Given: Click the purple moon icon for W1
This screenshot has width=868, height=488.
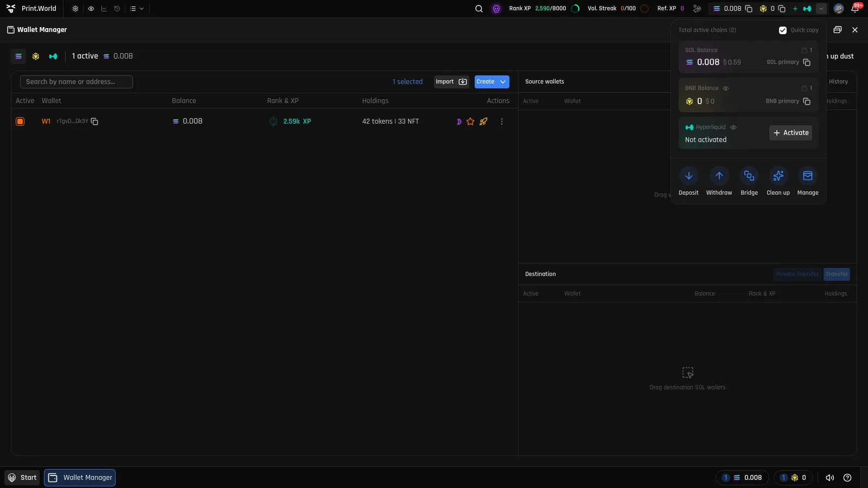Looking at the screenshot, I should (459, 121).
